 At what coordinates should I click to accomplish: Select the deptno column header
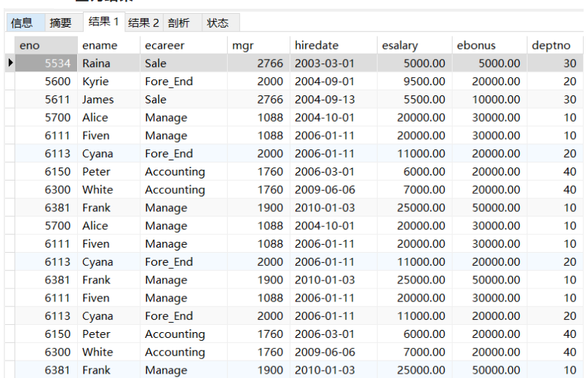[x=556, y=45]
